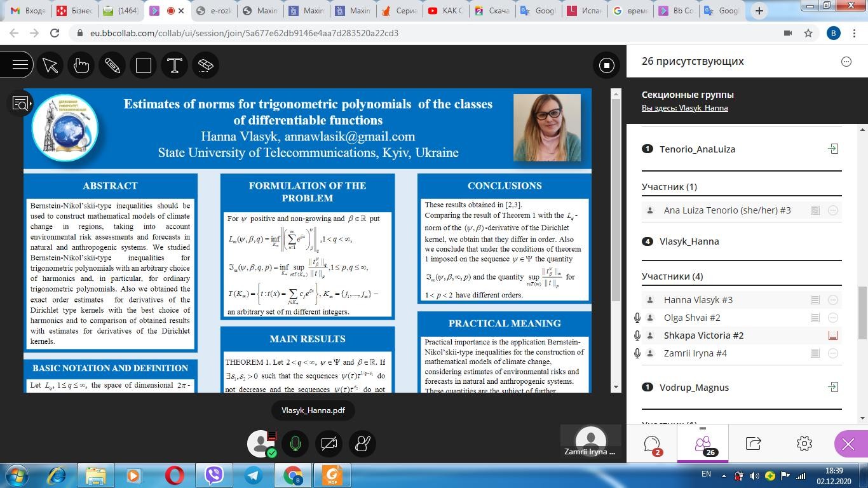
Task: Select the rectangle shapes tool
Action: (144, 65)
